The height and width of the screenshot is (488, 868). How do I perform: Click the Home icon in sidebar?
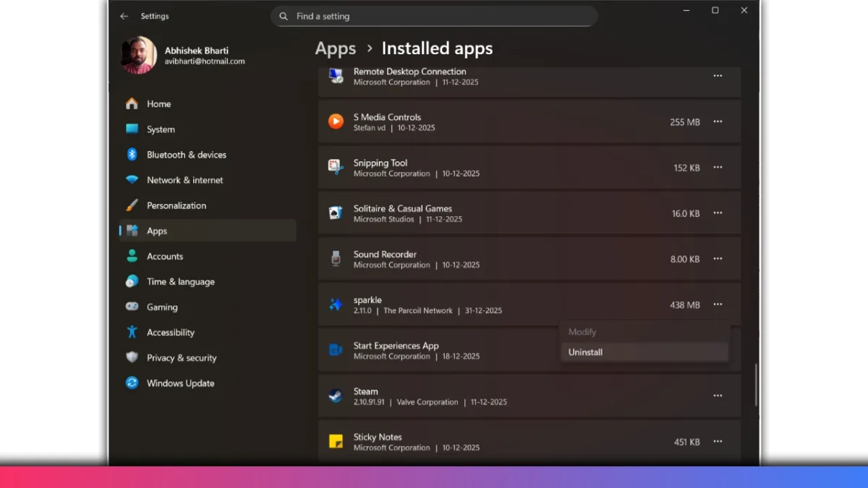tap(132, 104)
